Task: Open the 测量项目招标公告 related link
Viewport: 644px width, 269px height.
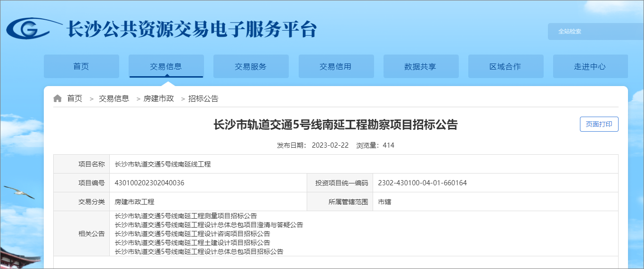Action: (186, 216)
